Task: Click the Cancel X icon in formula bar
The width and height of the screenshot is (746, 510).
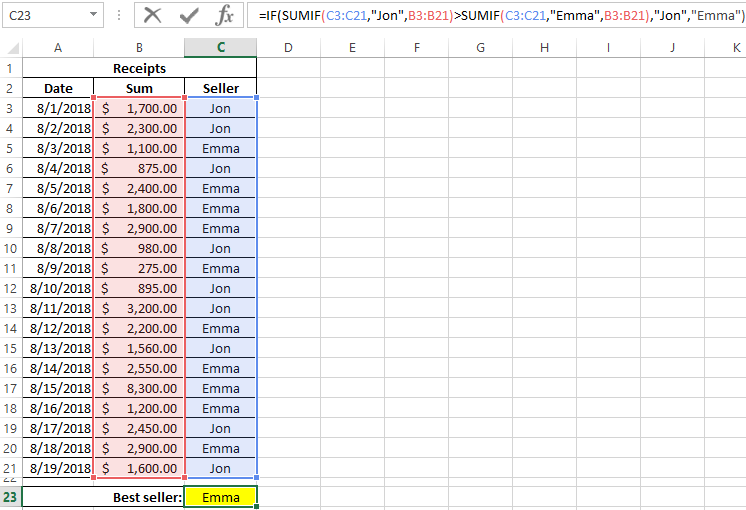Action: [x=153, y=15]
